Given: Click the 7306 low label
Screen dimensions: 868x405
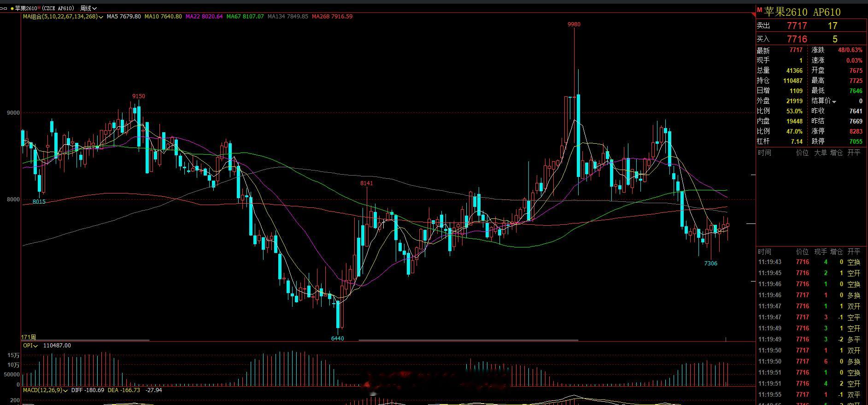Looking at the screenshot, I should 711,264.
